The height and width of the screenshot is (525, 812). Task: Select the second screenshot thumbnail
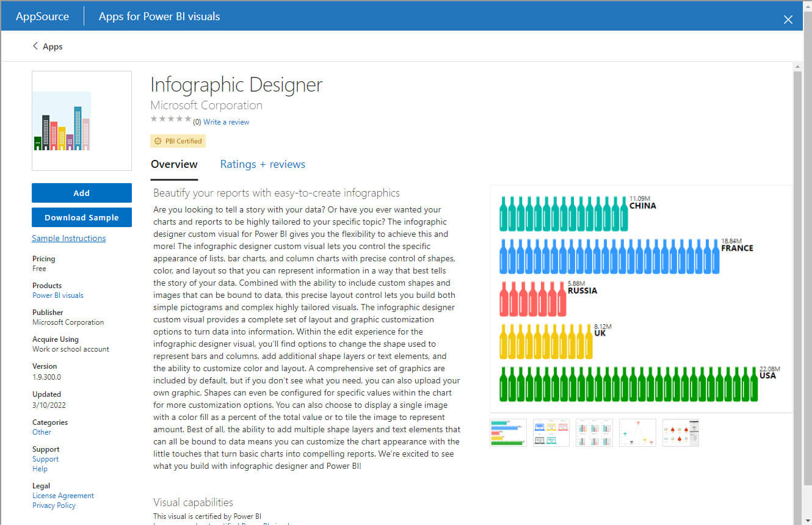551,432
